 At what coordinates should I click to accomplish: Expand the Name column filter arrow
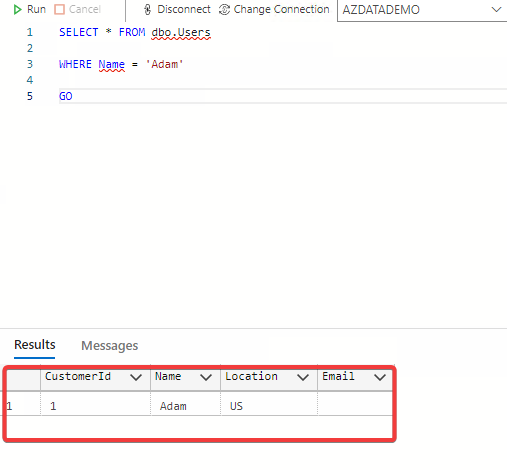[206, 377]
